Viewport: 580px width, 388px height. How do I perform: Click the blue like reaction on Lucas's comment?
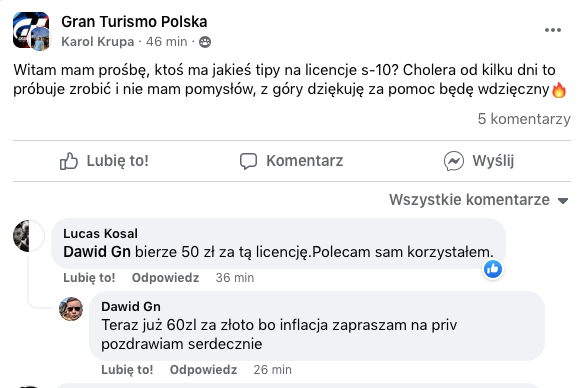click(x=493, y=269)
